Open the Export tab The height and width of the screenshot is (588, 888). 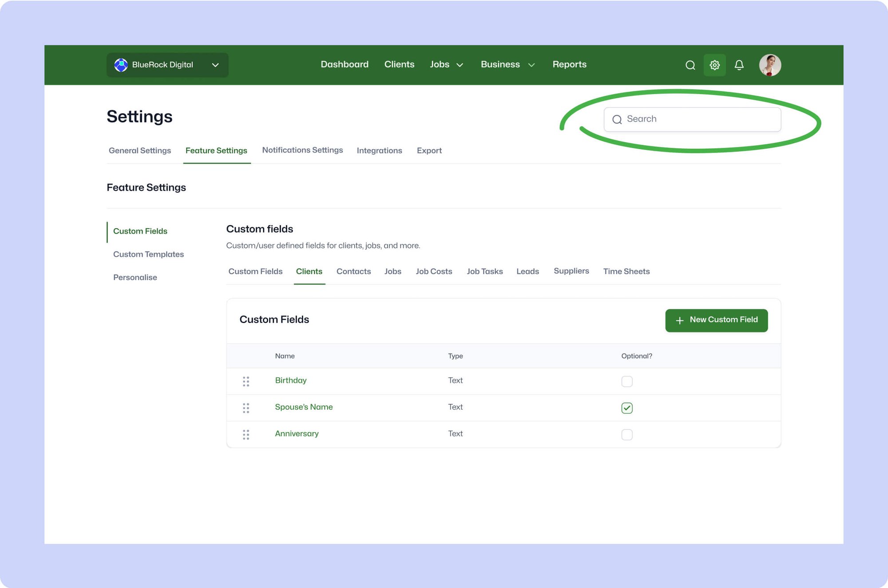pyautogui.click(x=429, y=150)
